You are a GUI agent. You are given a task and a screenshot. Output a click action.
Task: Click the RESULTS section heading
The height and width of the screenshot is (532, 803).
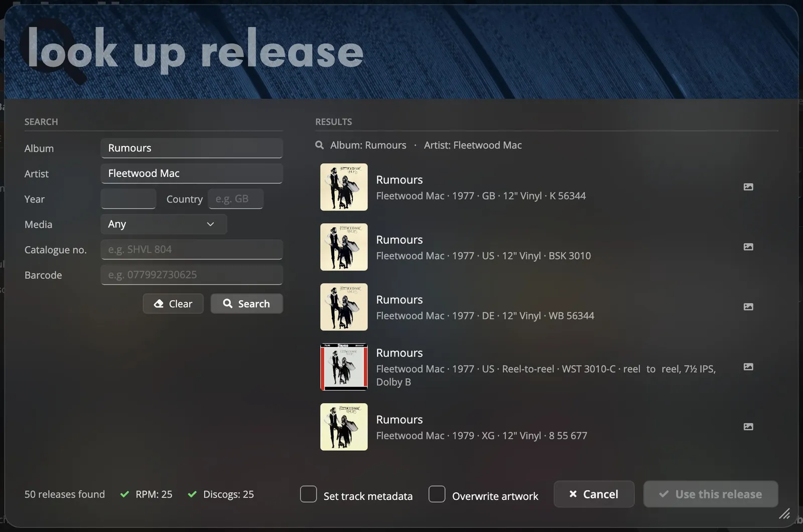click(x=333, y=122)
